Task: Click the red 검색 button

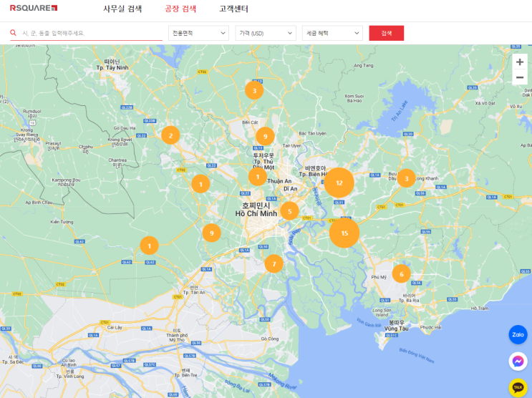Action: (x=387, y=33)
